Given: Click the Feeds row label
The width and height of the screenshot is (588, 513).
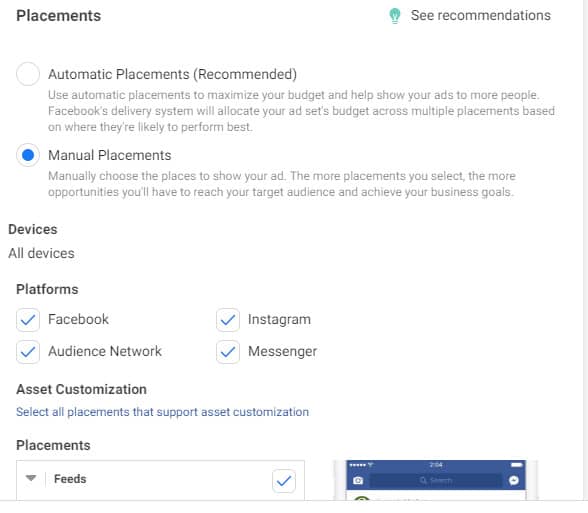Looking at the screenshot, I should [x=70, y=479].
